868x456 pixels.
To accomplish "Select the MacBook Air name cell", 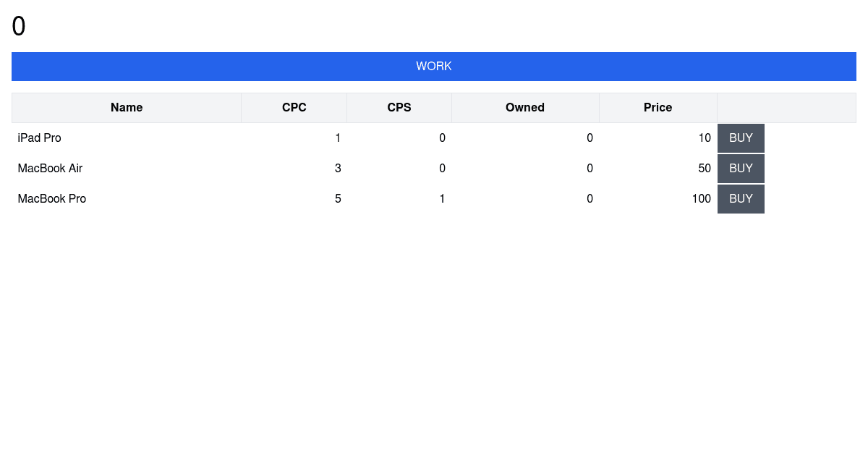I will (x=51, y=169).
